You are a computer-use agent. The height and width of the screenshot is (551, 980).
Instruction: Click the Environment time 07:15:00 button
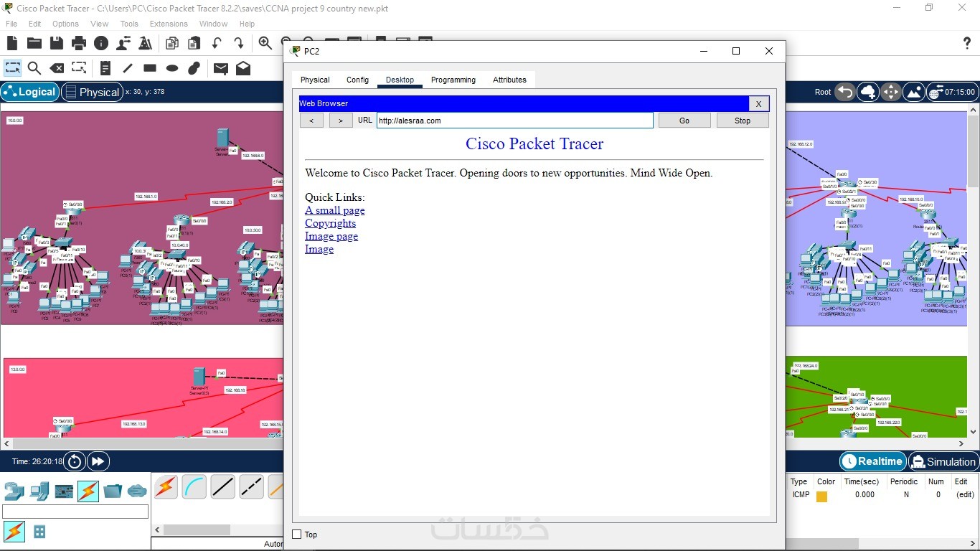click(x=952, y=92)
